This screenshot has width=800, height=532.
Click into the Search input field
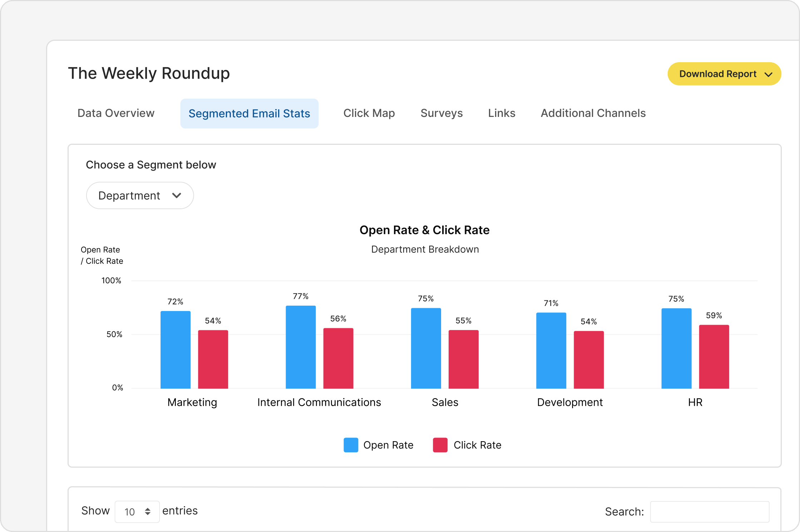[709, 512]
